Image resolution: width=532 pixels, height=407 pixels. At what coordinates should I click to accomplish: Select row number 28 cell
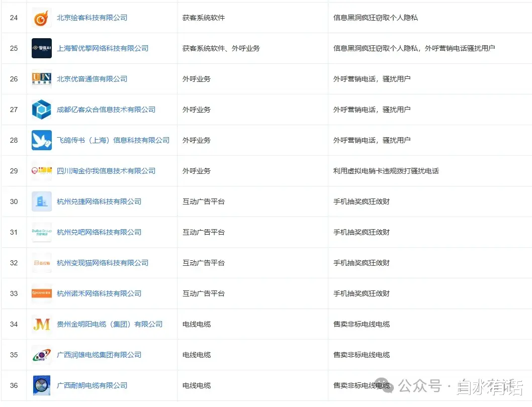(x=14, y=140)
